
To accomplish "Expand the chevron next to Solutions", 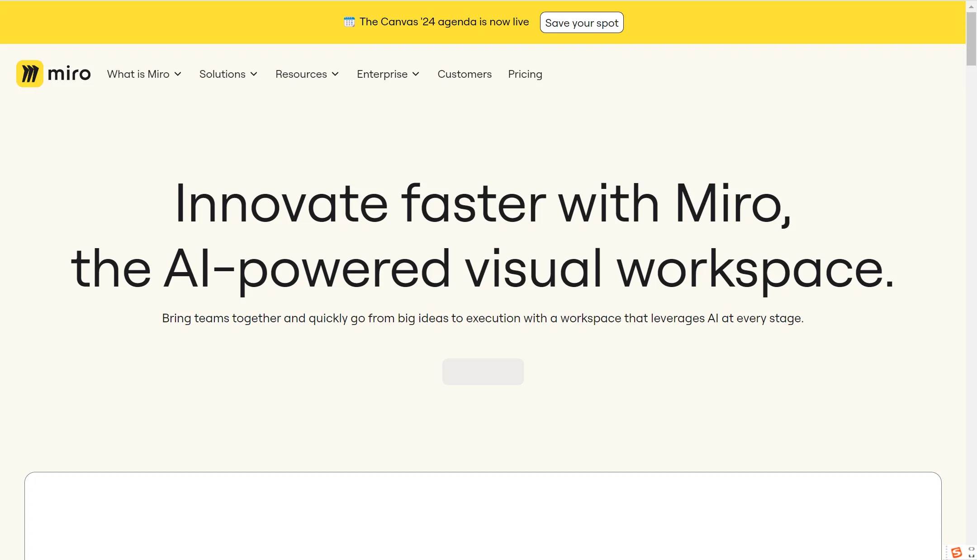I will click(254, 74).
